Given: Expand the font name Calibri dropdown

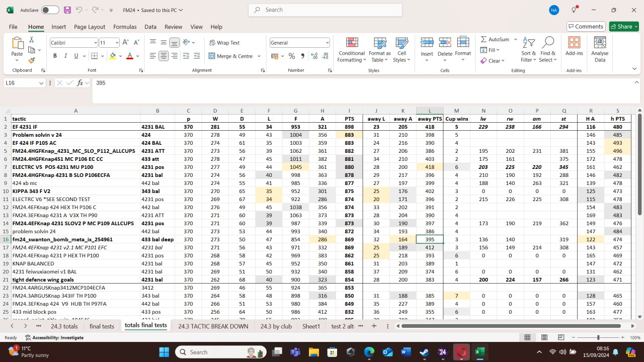Looking at the screenshot, I should pyautogui.click(x=95, y=43).
